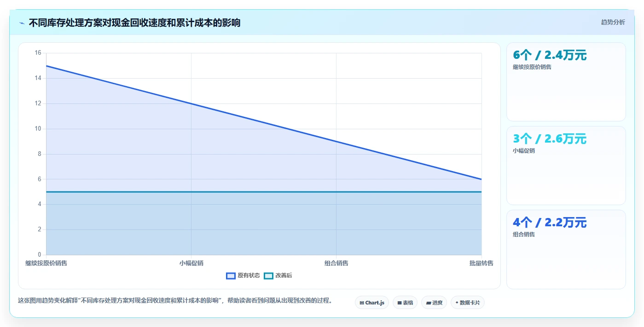
Task: Select the 表格 tag chip
Action: (405, 303)
